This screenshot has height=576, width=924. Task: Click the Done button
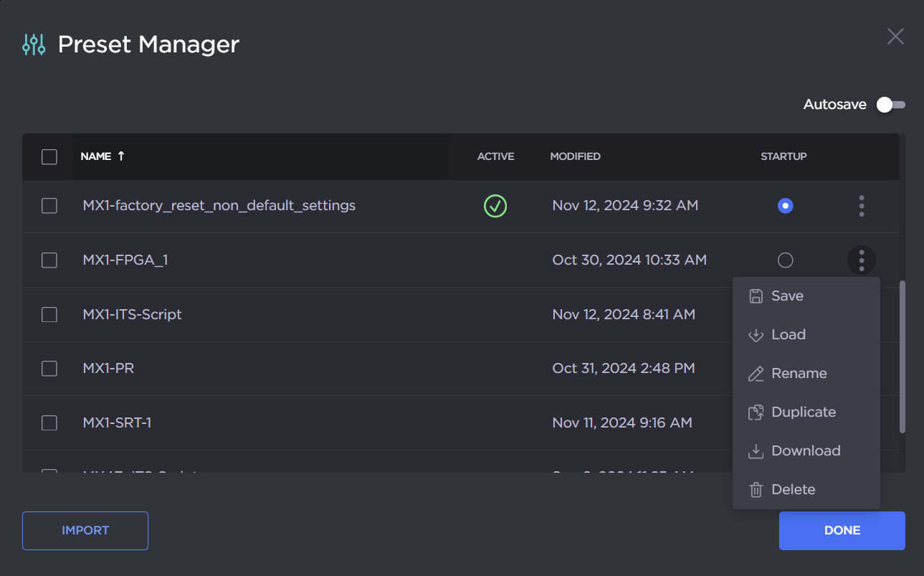pyautogui.click(x=842, y=531)
